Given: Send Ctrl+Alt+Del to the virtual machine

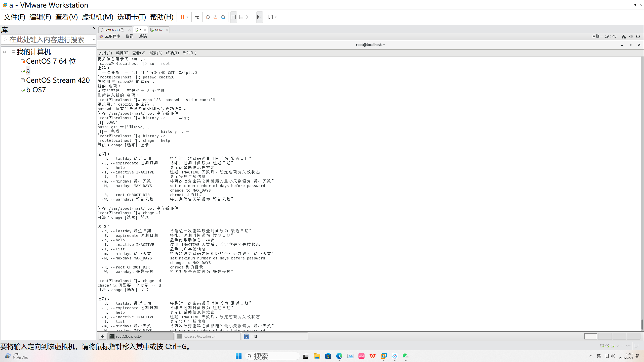Looking at the screenshot, I should pyautogui.click(x=197, y=17).
